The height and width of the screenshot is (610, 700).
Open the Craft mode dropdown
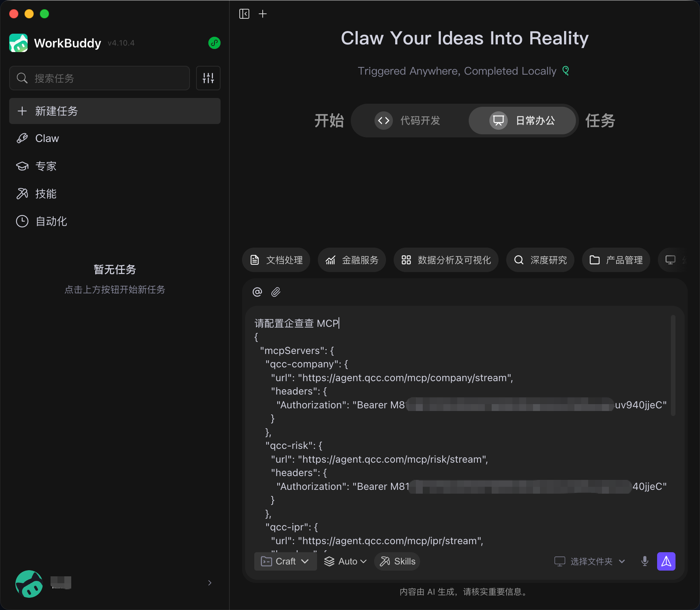285,561
